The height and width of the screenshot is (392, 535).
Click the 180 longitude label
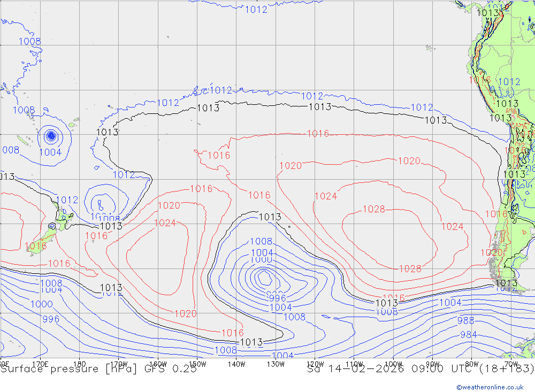click(x=79, y=364)
